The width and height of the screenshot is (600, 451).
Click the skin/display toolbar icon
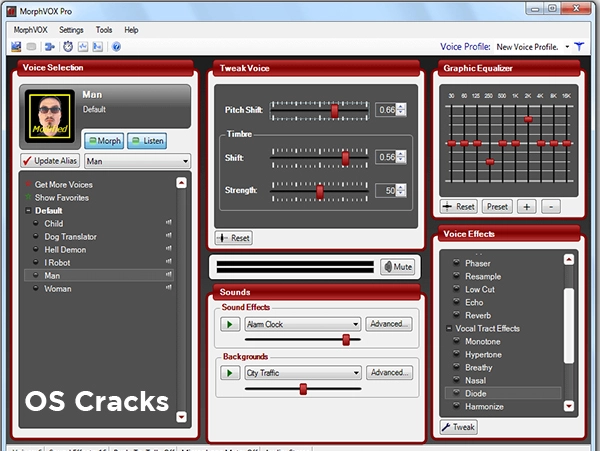point(16,47)
